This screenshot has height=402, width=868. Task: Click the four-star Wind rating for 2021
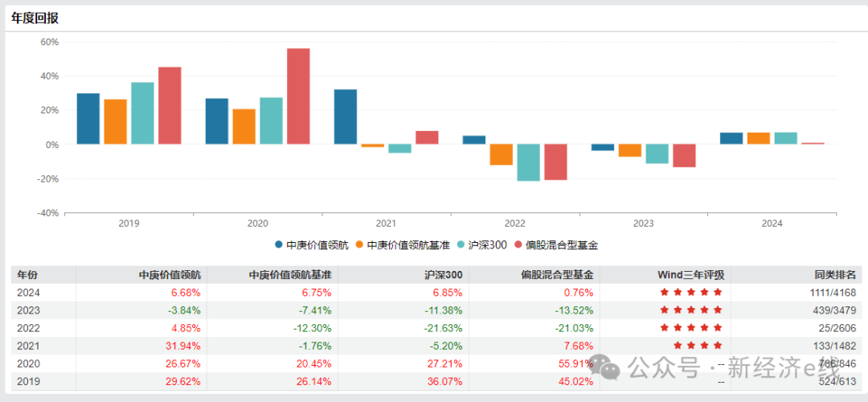tap(696, 346)
